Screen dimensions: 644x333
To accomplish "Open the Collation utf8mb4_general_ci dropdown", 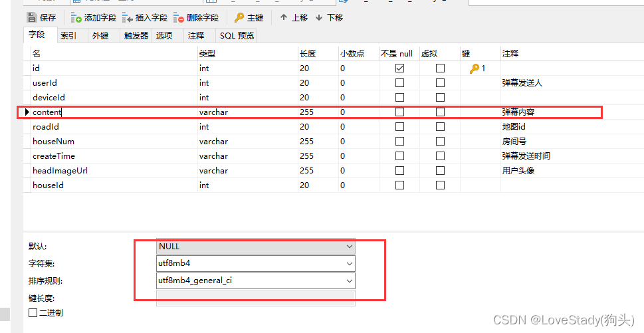I will (x=350, y=281).
